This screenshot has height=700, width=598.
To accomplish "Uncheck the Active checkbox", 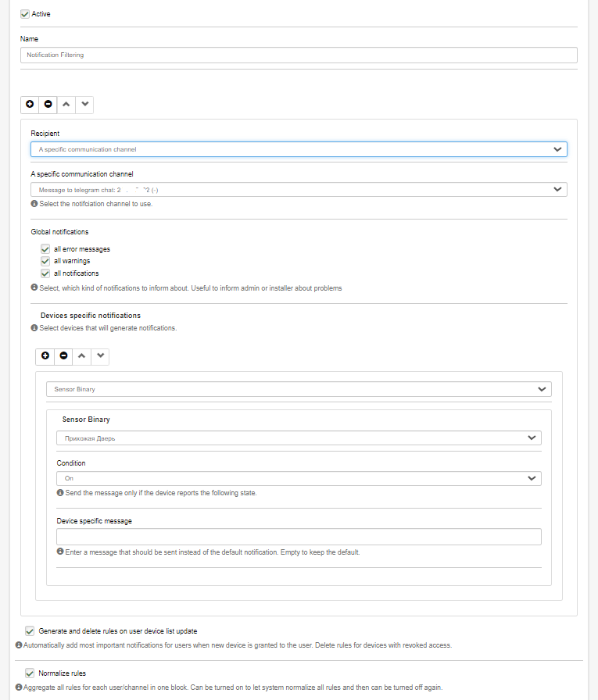I will click(x=25, y=14).
